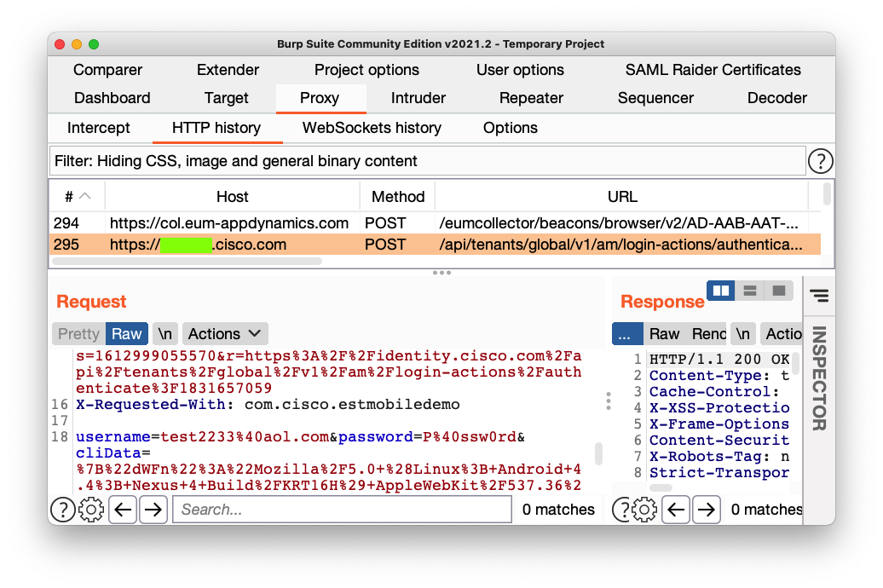883x588 pixels.
Task: Select the Proxy tab
Action: point(320,98)
